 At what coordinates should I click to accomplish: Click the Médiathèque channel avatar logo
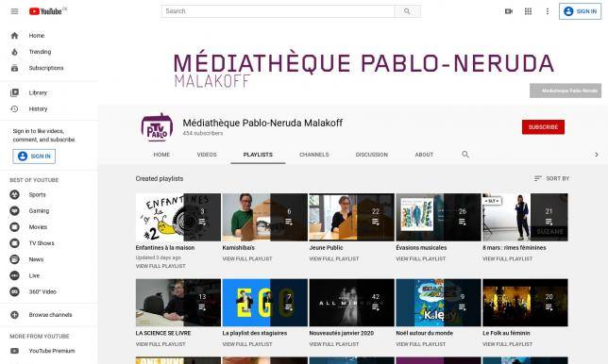click(x=157, y=127)
